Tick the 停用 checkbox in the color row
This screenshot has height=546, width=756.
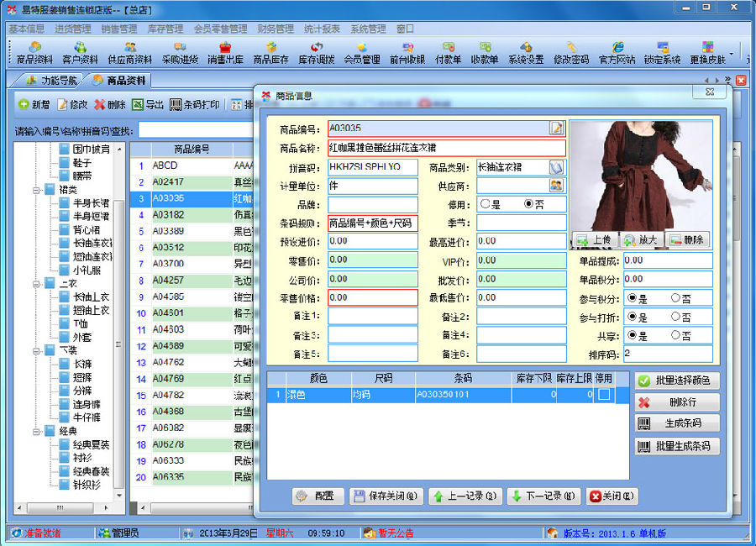(603, 395)
